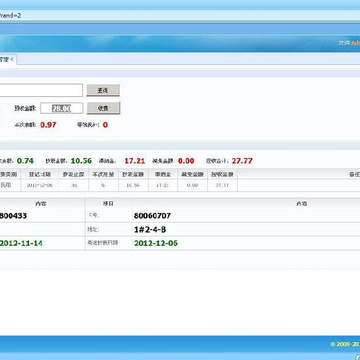
Task: Click the red 0.00 reduction summary value
Action: coord(186,161)
